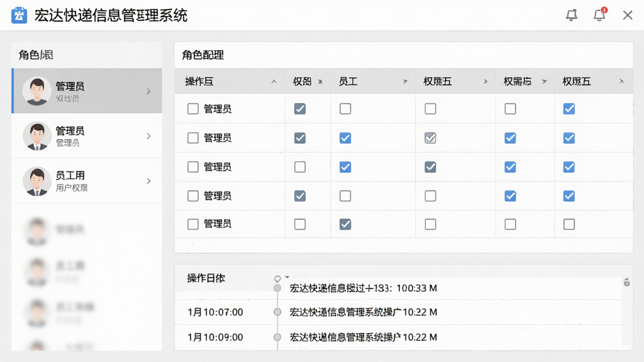644x362 pixels.
Task: Click the timeline dot beside the 100:33 M entry
Action: [x=277, y=288]
